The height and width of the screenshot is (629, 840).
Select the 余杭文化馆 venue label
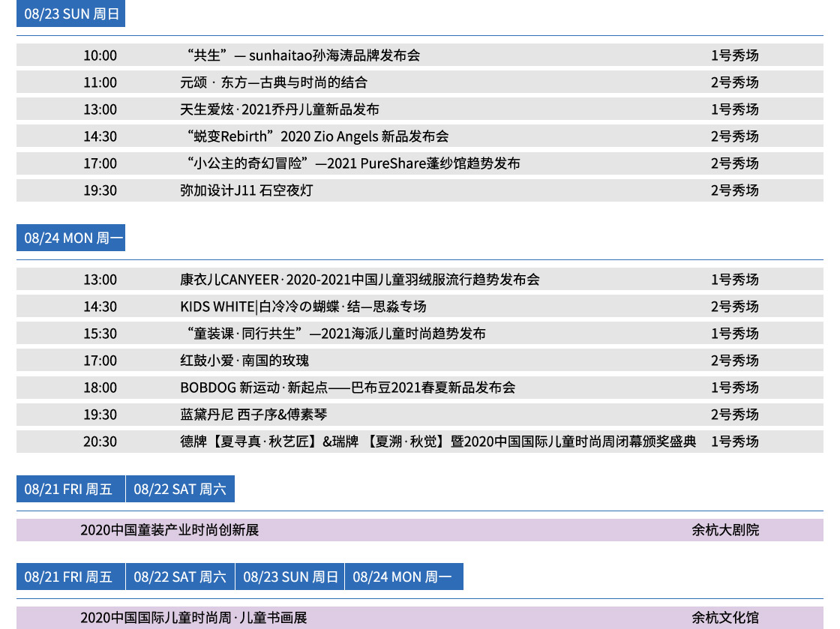click(725, 618)
